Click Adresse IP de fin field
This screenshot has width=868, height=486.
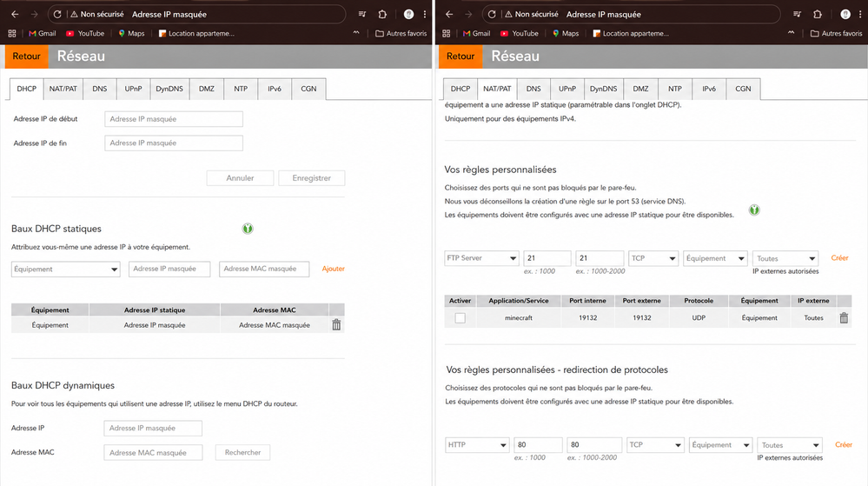[174, 143]
